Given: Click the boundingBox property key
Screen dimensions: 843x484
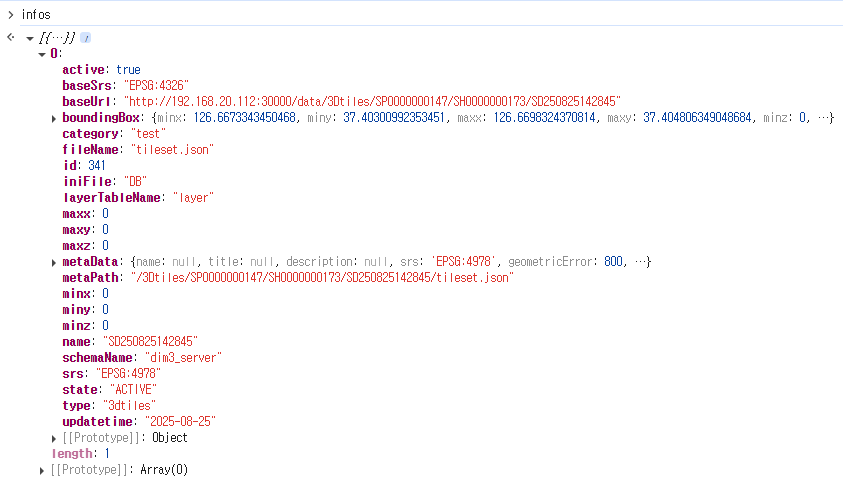Looking at the screenshot, I should point(101,118).
